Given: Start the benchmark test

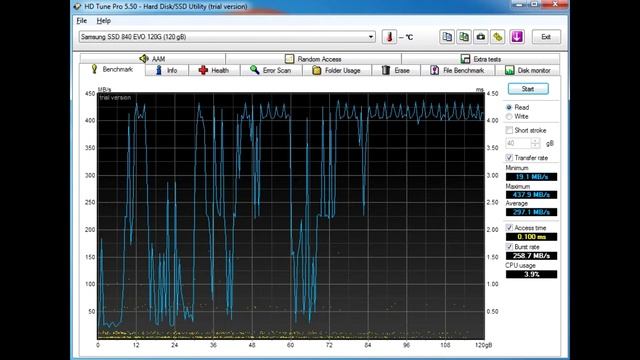Looking at the screenshot, I should [x=528, y=89].
